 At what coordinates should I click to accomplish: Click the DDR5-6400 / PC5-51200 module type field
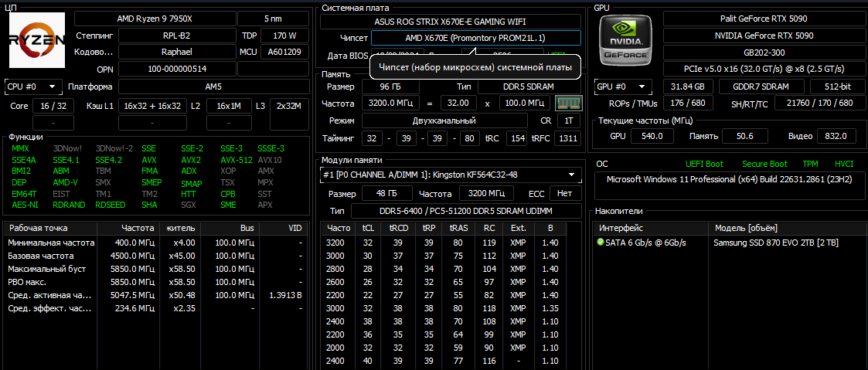tap(465, 212)
